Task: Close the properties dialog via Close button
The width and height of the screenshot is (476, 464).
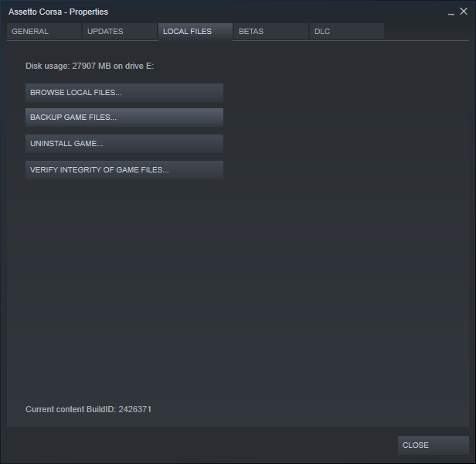Action: 433,445
